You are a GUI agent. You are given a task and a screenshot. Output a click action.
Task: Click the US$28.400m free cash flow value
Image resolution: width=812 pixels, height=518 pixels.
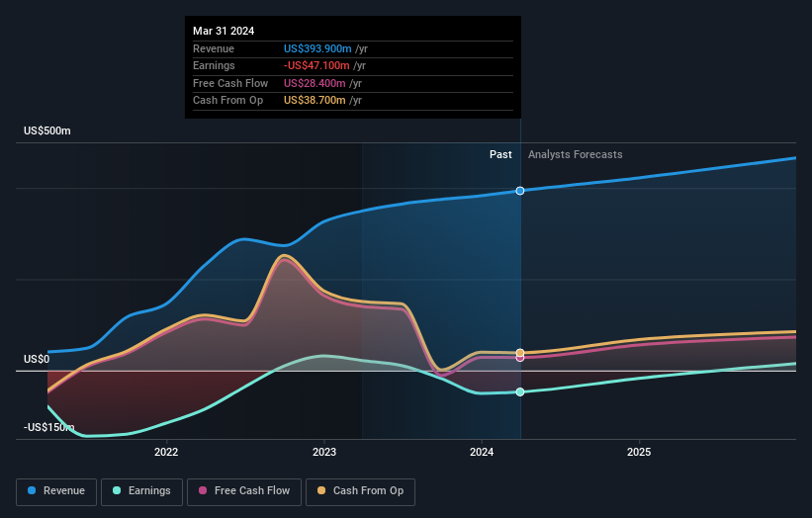coord(315,83)
